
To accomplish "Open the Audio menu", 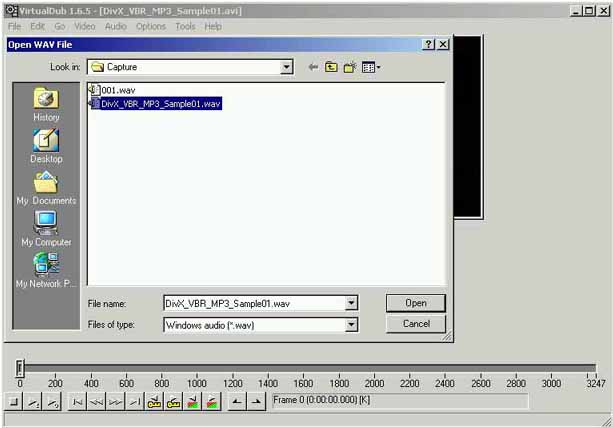I will 116,27.
